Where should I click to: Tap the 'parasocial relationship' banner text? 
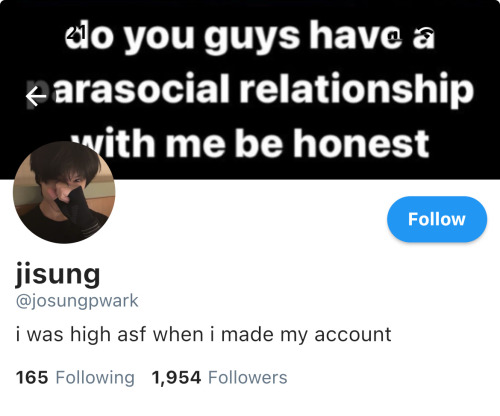[x=250, y=89]
